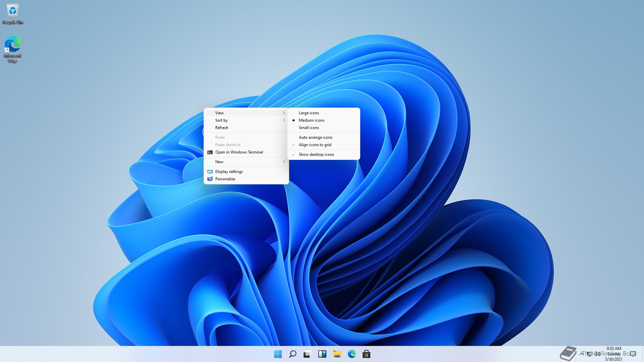Viewport: 644px width, 362px height.
Task: Open Display settings from context menu
Action: click(x=246, y=172)
